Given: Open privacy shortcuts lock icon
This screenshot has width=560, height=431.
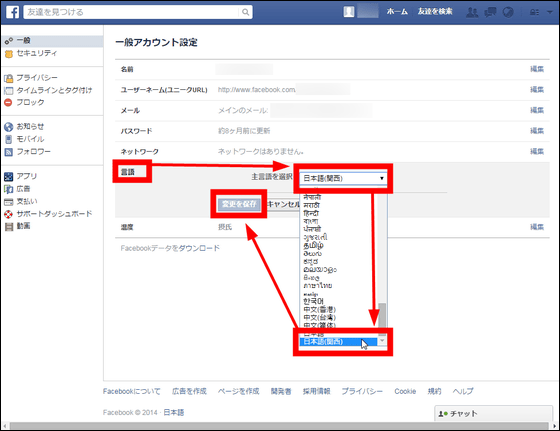Looking at the screenshot, I should (x=534, y=12).
